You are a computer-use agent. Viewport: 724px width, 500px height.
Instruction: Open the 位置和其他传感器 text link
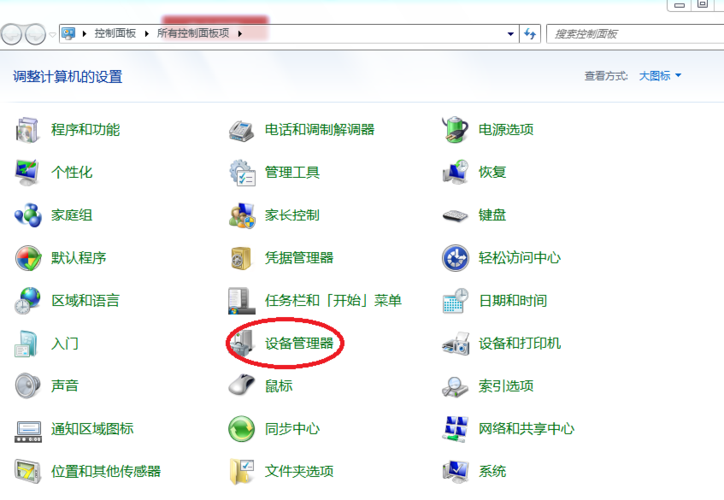tap(106, 471)
